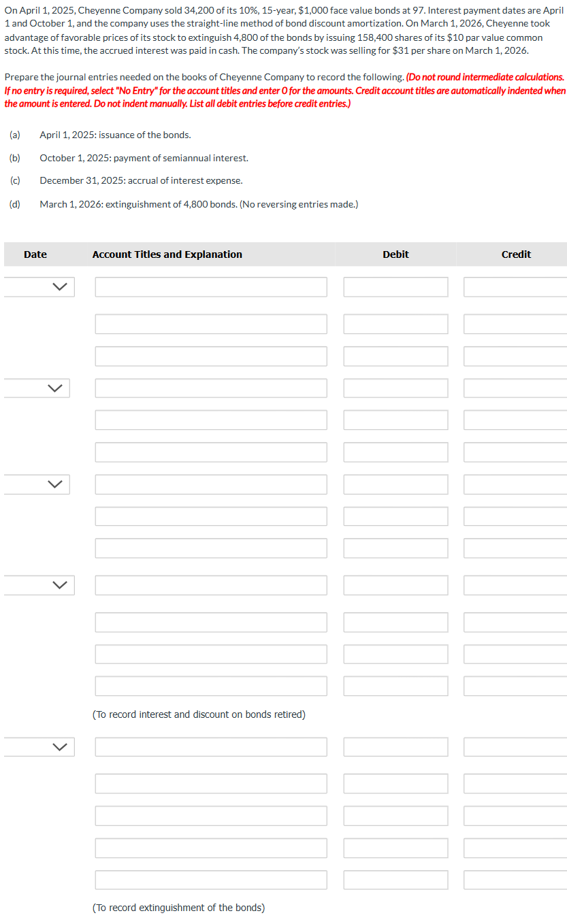The height and width of the screenshot is (924, 567).
Task: Click account field directly above 'To record interest' note
Action: (211, 686)
